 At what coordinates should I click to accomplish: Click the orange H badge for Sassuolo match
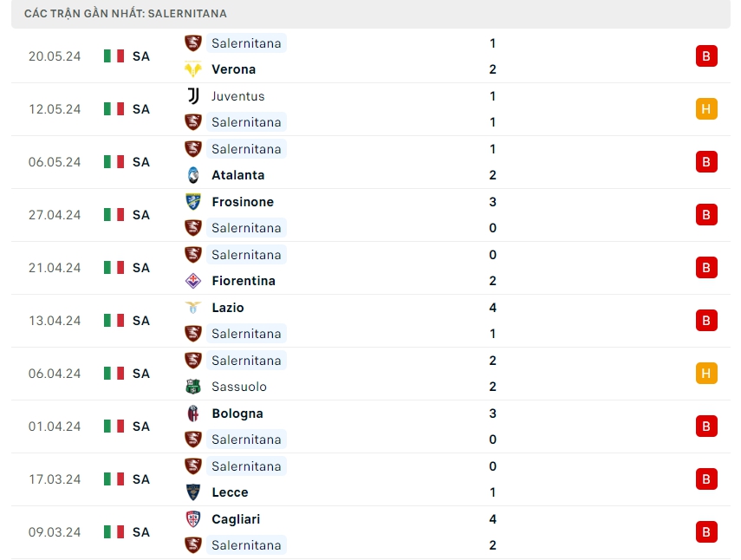click(706, 374)
